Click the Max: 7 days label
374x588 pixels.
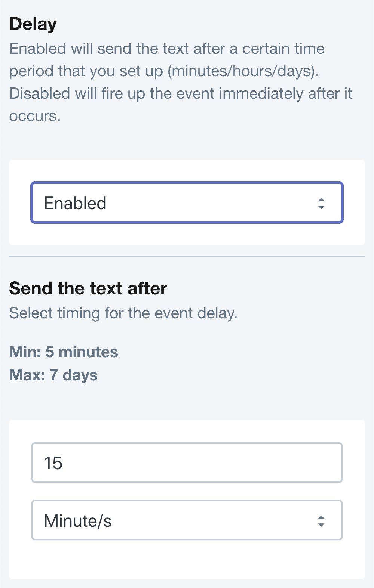[53, 375]
